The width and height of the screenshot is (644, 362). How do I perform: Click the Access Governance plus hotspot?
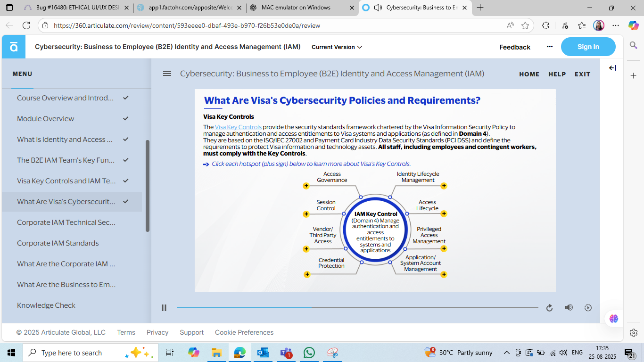coord(306,186)
